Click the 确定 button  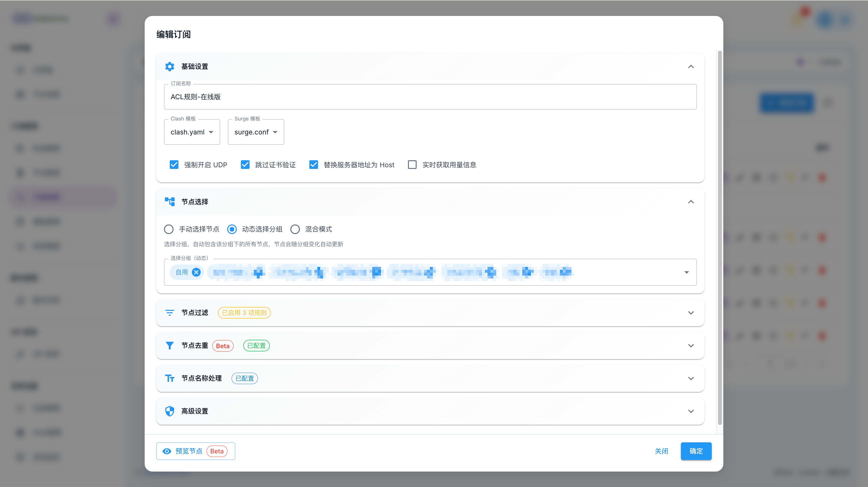pyautogui.click(x=696, y=451)
